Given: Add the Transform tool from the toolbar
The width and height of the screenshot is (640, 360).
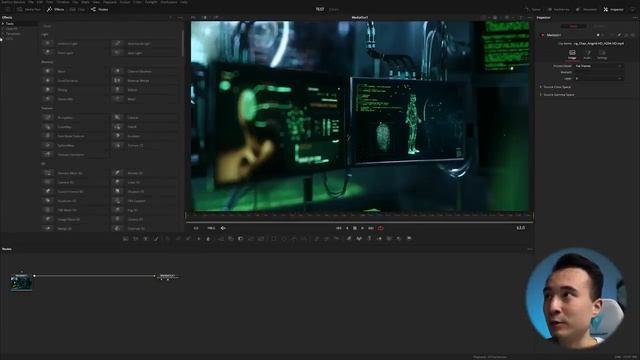Looking at the screenshot, I should (x=261, y=238).
